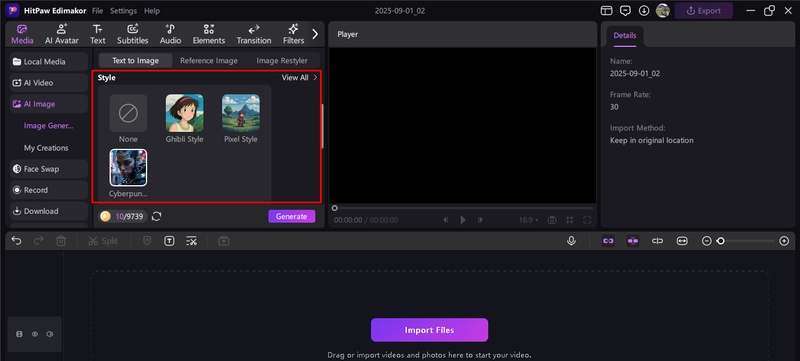Step to next frame in Player

[481, 220]
